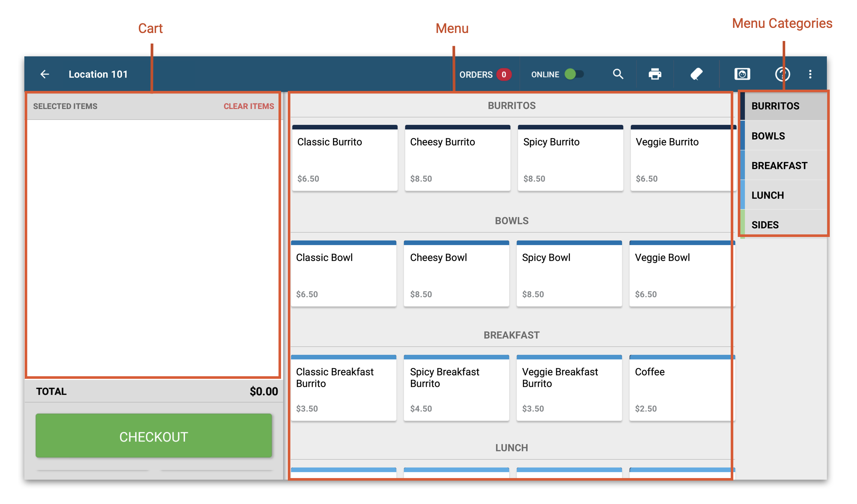The width and height of the screenshot is (857, 504).
Task: Click the printer icon in the header
Action: [655, 74]
